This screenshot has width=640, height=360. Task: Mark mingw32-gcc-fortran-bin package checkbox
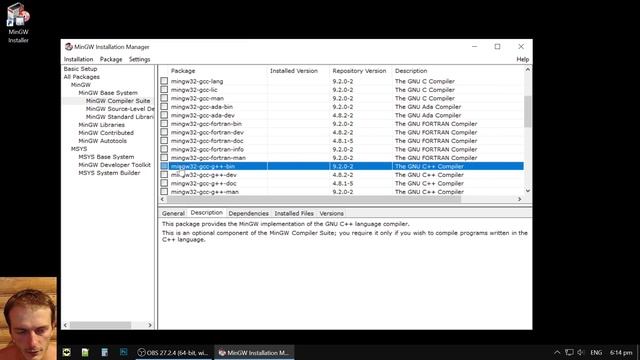[164, 123]
